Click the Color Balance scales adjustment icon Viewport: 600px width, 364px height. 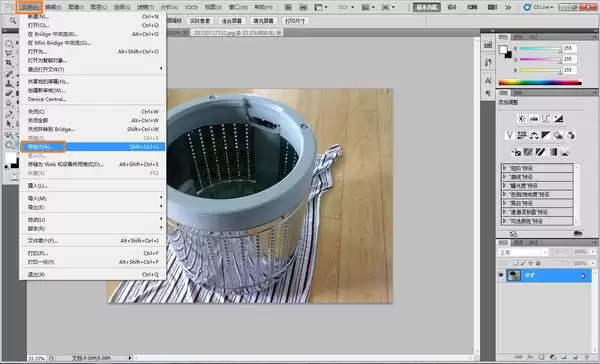tap(534, 135)
